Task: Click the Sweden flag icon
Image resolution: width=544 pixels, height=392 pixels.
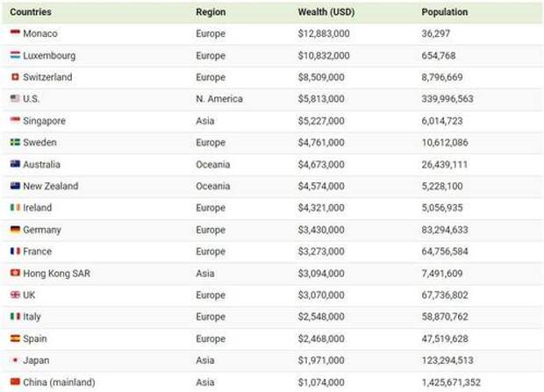Action: tap(15, 142)
